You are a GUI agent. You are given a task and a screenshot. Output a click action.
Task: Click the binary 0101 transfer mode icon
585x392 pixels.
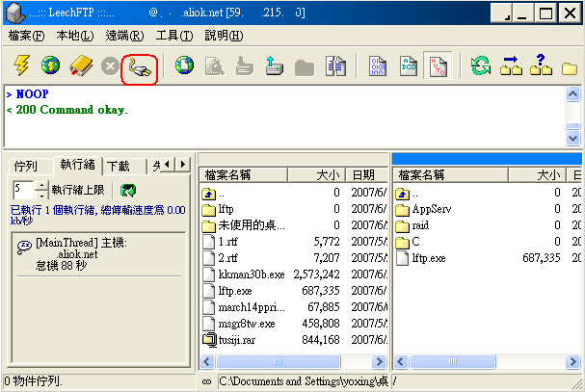click(376, 66)
